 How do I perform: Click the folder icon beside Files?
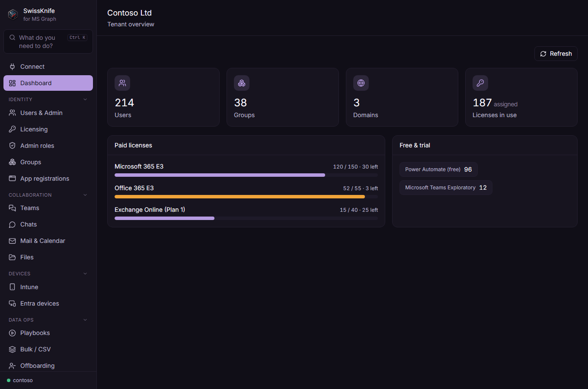(x=12, y=257)
